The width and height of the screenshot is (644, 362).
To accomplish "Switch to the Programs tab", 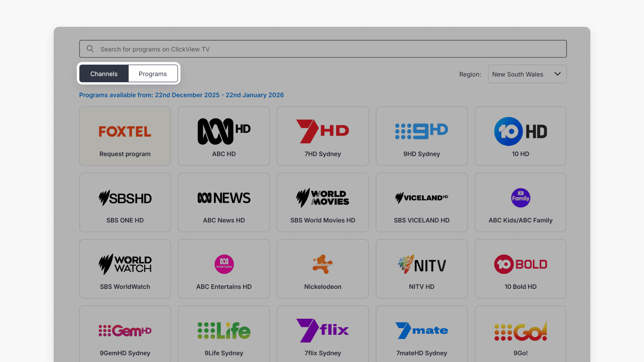I will [153, 74].
